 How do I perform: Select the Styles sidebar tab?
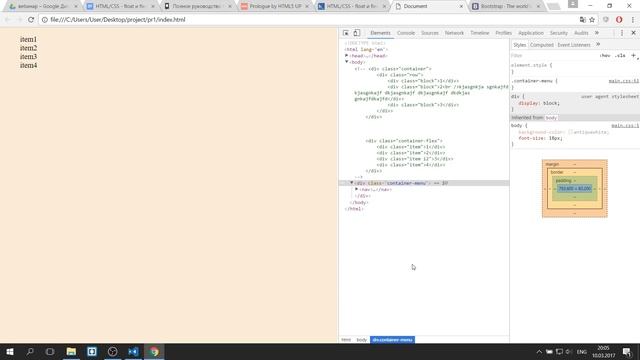tap(520, 45)
